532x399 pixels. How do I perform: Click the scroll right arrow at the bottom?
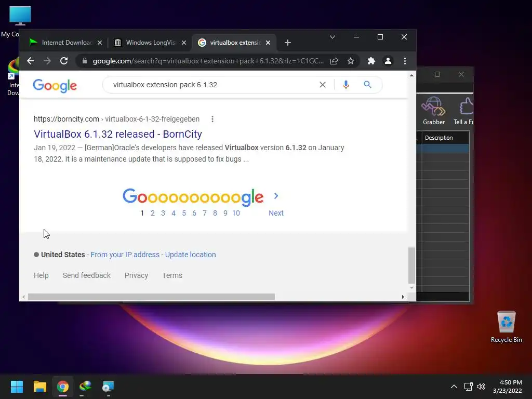point(403,297)
